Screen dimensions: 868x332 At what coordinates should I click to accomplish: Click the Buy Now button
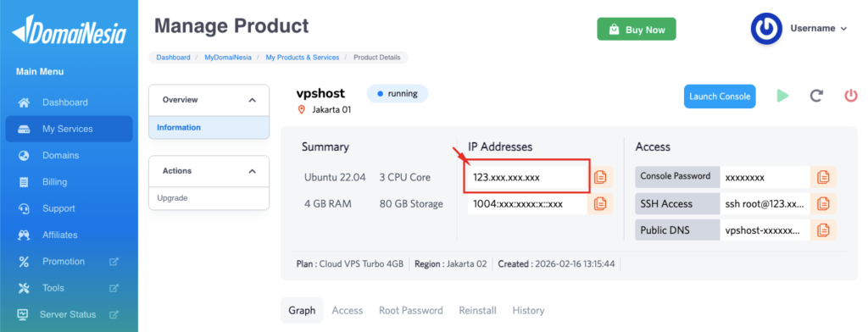coord(637,30)
